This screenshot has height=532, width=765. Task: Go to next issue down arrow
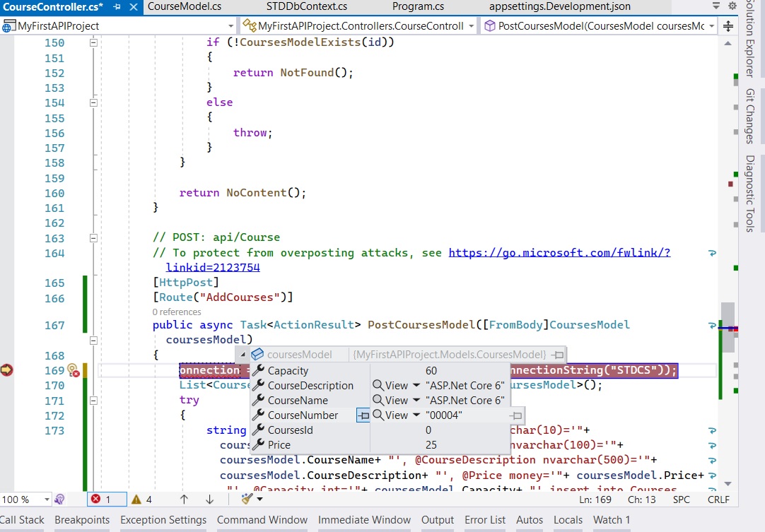[209, 500]
